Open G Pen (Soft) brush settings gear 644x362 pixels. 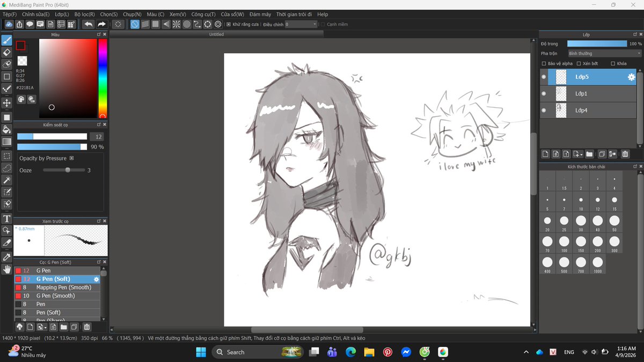coord(97,279)
